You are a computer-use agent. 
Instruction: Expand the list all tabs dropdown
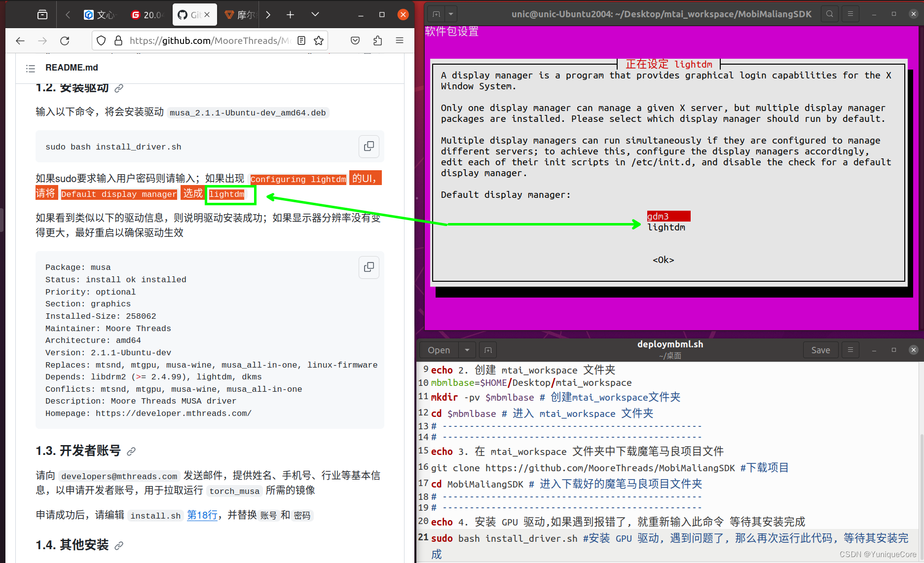pos(315,14)
